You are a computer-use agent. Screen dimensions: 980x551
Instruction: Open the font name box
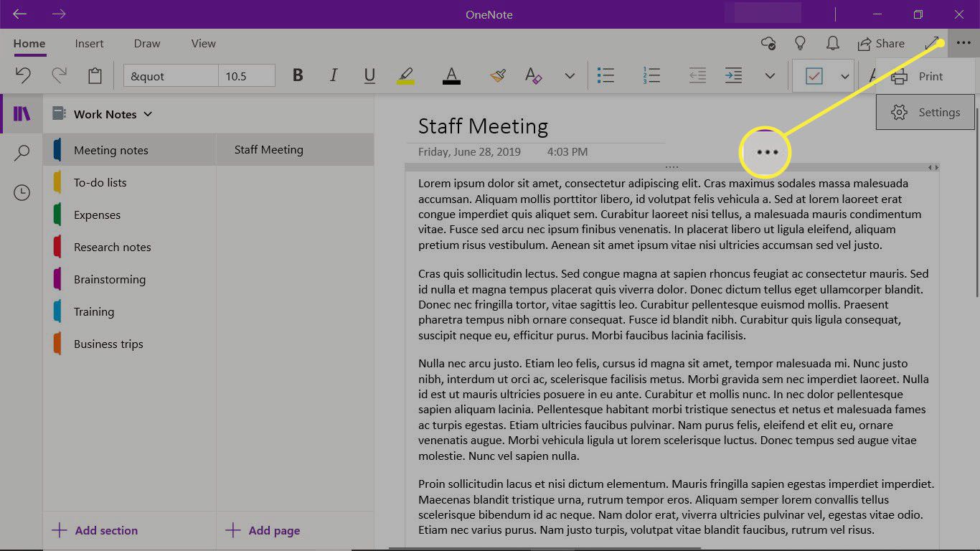[171, 75]
